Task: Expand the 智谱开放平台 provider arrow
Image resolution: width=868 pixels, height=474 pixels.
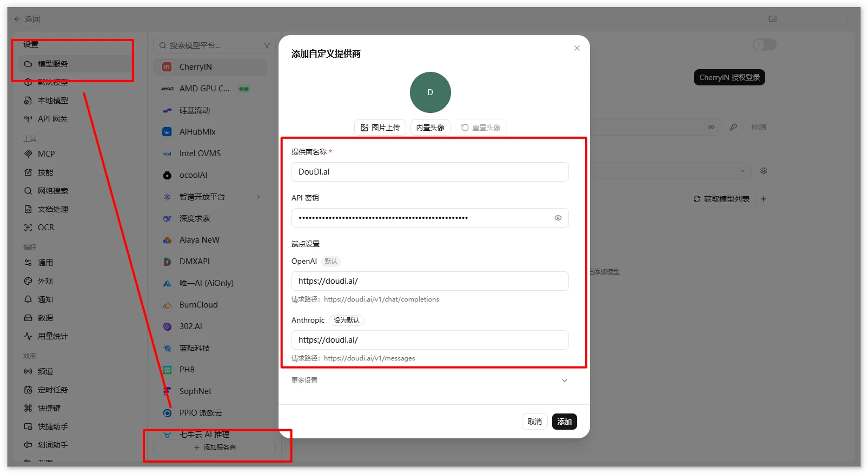Action: [x=259, y=197]
